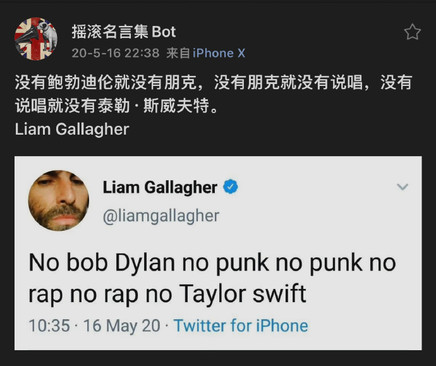Expand the tweet options chevron

click(402, 187)
